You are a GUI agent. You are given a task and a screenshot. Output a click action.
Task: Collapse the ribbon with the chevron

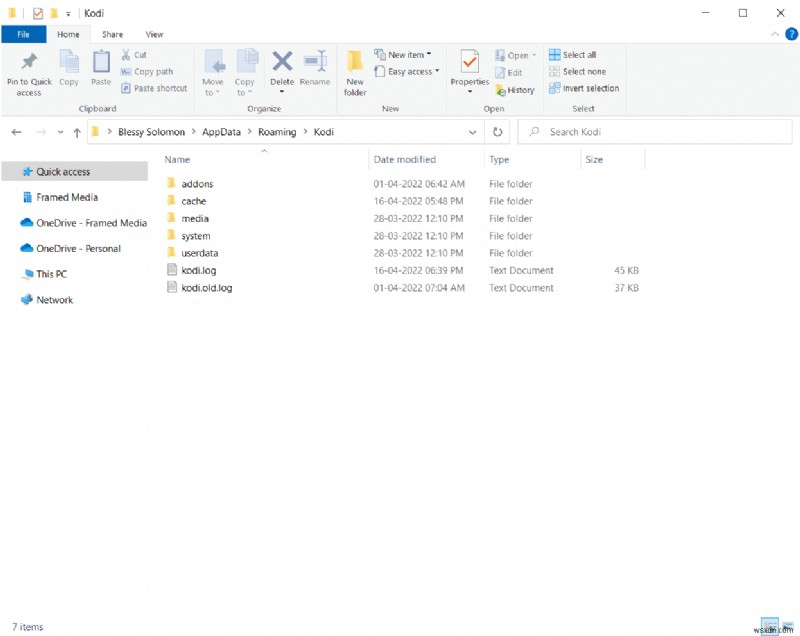774,34
